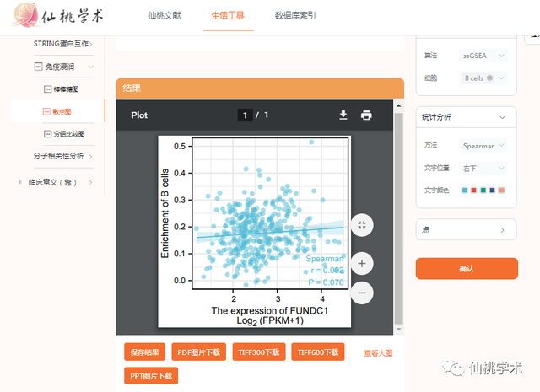Collapse the 免疫浸润 sidebar section
The image size is (540, 392).
pyautogui.click(x=91, y=67)
